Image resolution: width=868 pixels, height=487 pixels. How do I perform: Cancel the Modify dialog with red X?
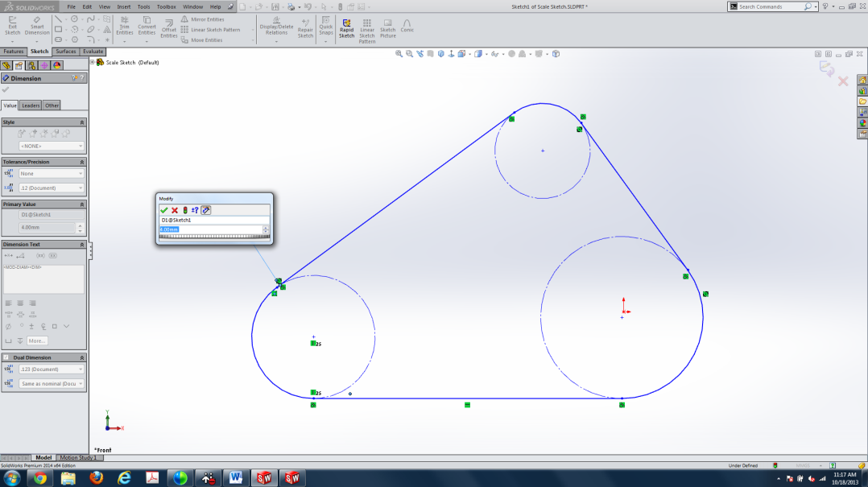coord(174,210)
